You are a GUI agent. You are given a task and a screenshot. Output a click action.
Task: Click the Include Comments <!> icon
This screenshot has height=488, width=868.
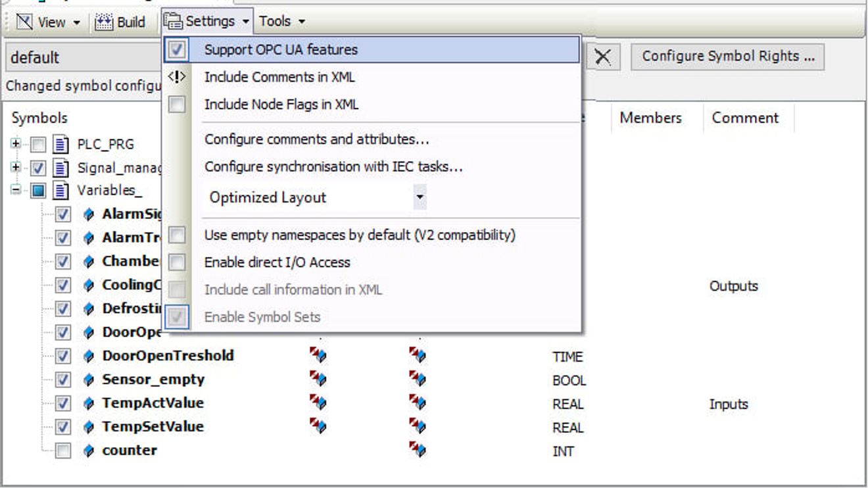click(x=177, y=77)
